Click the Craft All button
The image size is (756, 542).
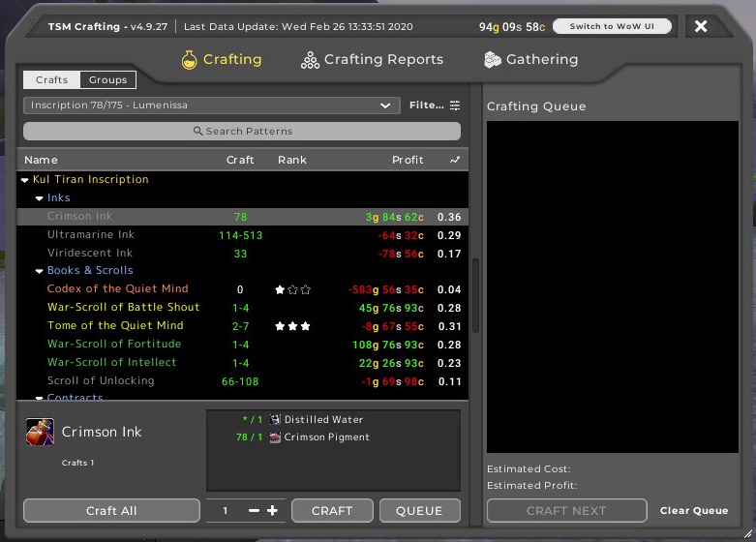tap(111, 511)
